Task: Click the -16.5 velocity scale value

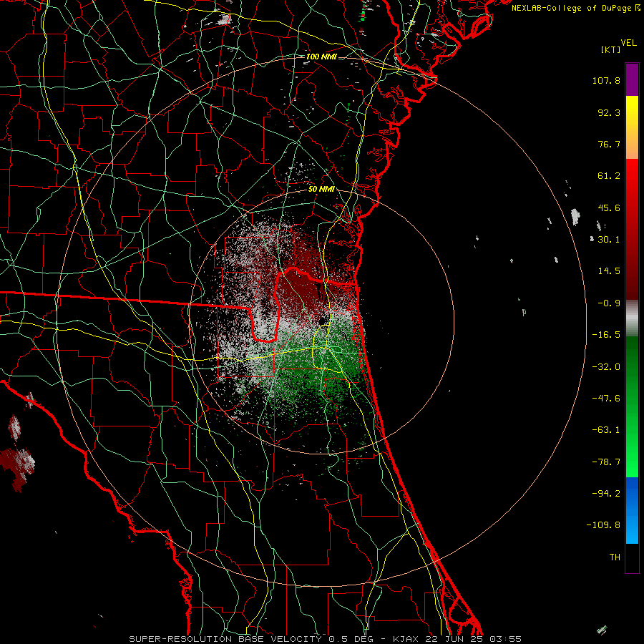Action: 606,335
